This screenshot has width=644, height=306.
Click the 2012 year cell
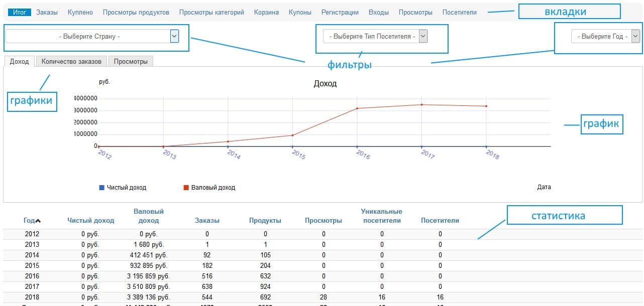tap(32, 234)
